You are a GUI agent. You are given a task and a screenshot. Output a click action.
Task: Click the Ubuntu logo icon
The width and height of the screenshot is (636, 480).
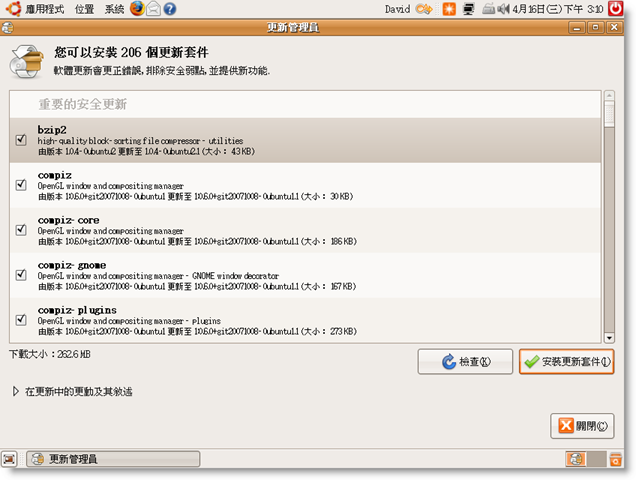(13, 8)
